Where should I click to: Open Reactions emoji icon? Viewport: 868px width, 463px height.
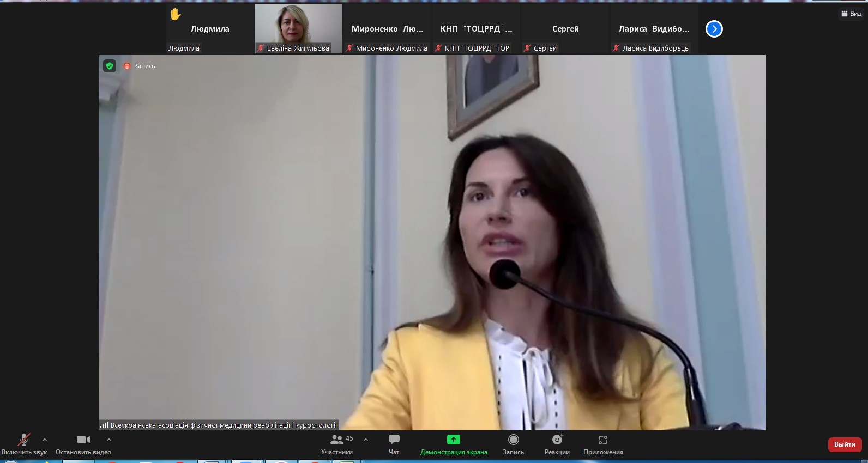click(557, 440)
